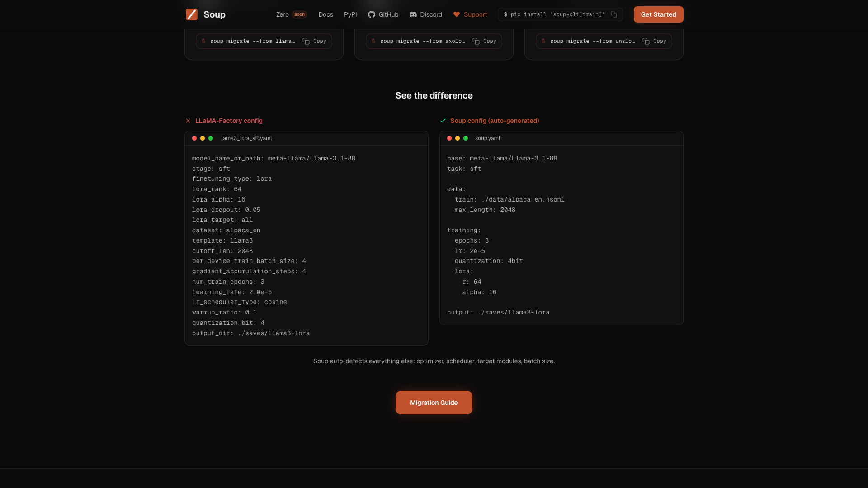The width and height of the screenshot is (868, 488).
Task: Select the soup migrate --from unslo command text
Action: [x=592, y=41]
